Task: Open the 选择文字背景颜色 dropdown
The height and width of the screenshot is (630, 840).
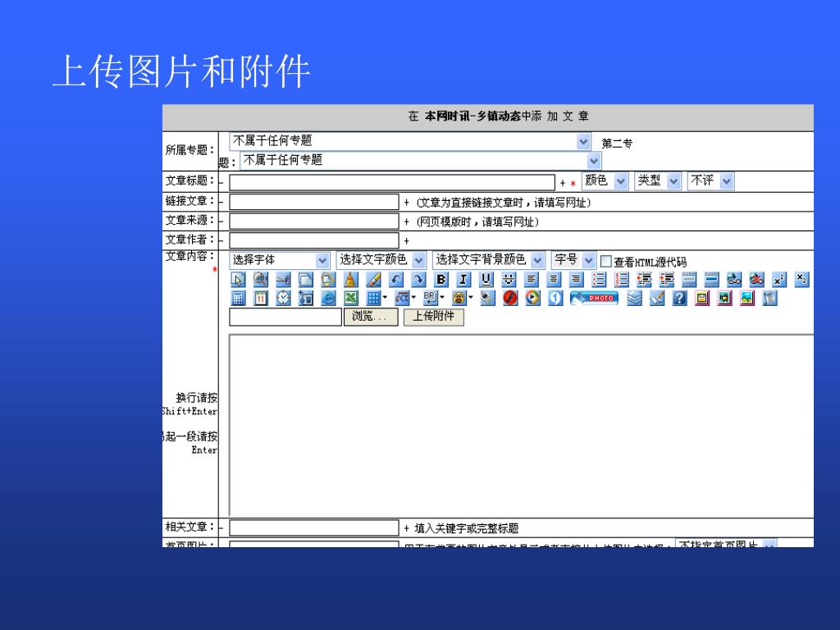Action: click(488, 260)
